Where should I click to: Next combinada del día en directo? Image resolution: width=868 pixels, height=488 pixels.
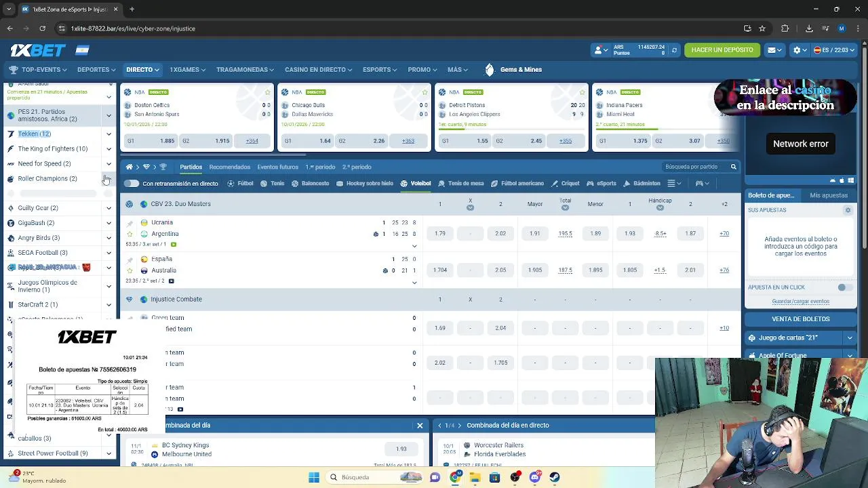click(460, 426)
